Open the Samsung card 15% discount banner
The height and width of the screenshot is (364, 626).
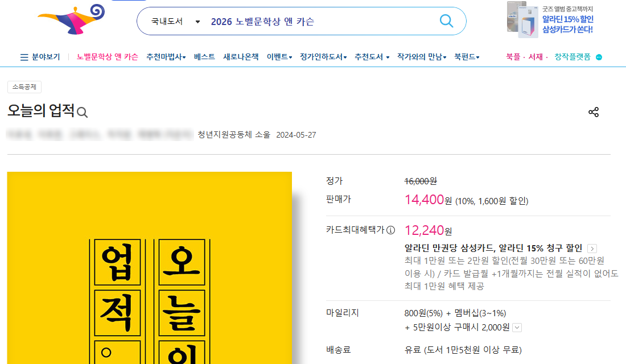(550, 19)
